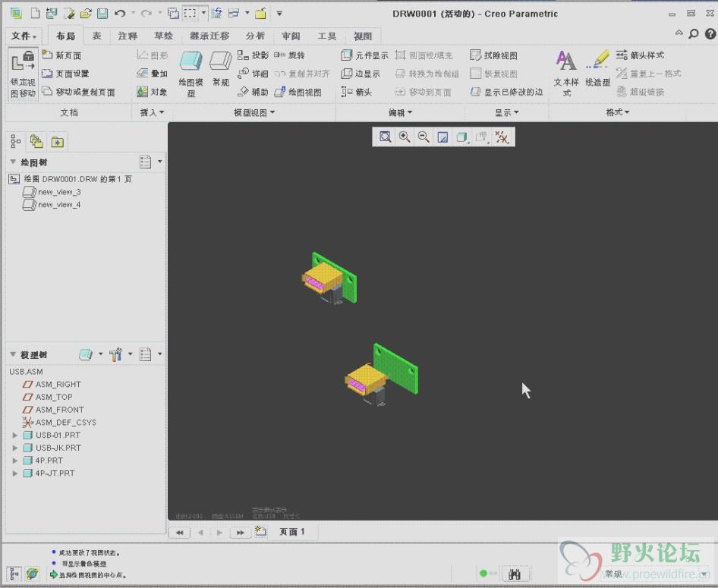Click 辅助 auxiliary view icon
The image size is (718, 588).
coord(253,92)
